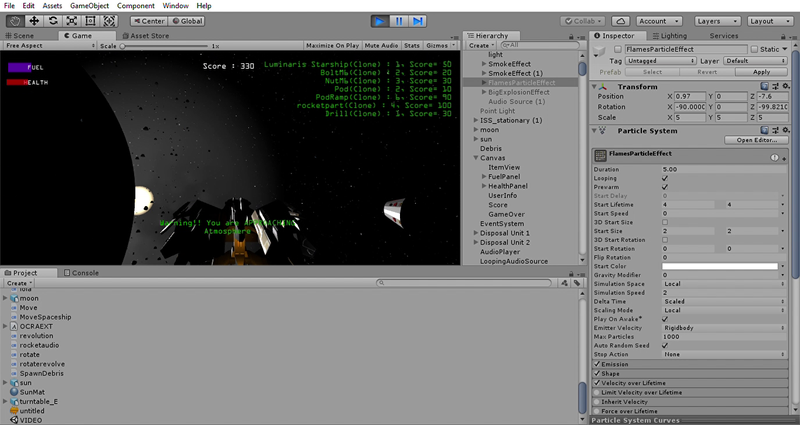Click the cloud services icon
The width and height of the screenshot is (800, 425).
[x=621, y=20]
